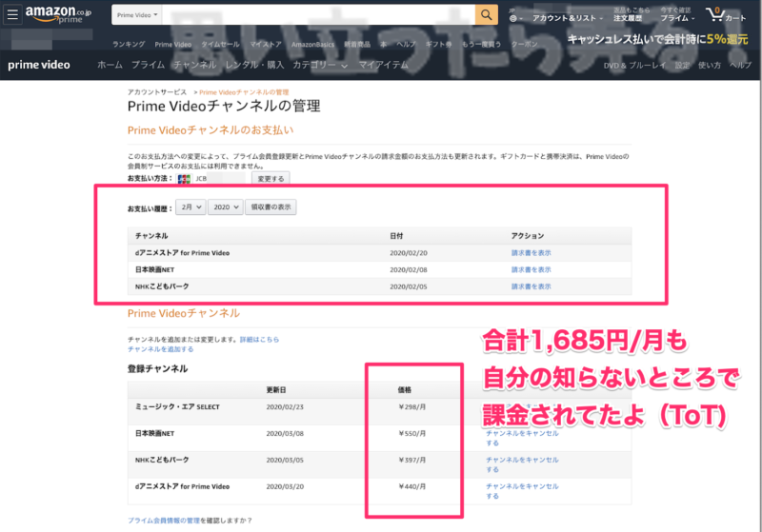762x532 pixels.
Task: Cancel the dアニメストア for Prime Video channel
Action: click(x=522, y=491)
